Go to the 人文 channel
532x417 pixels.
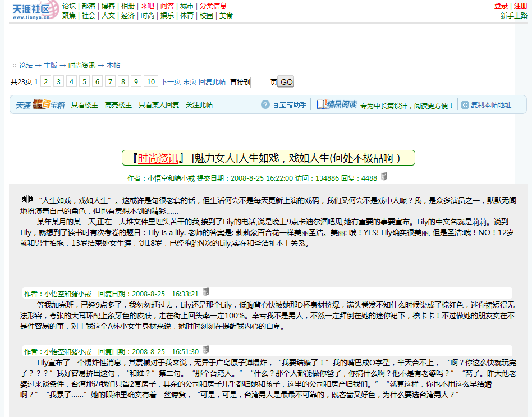[x=108, y=16]
